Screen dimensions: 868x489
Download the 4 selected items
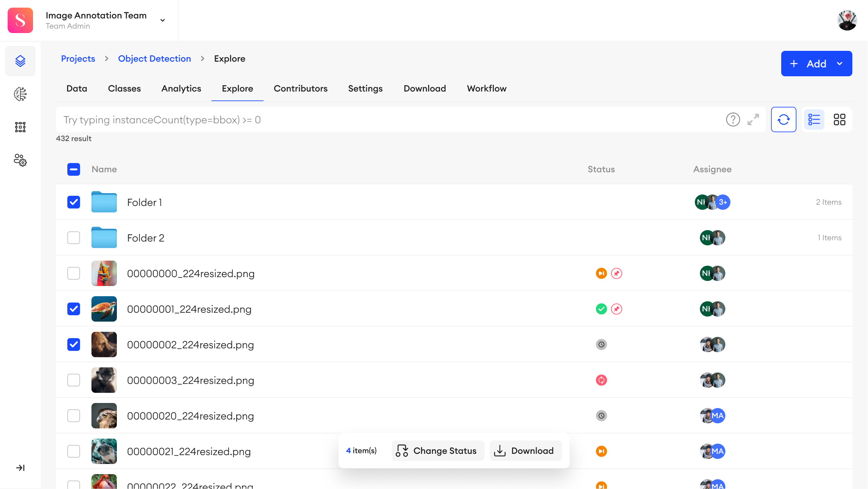[525, 451]
